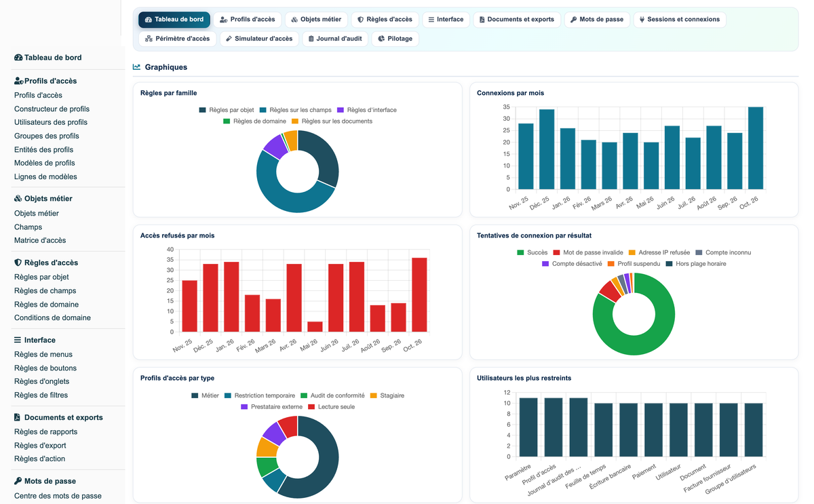814x504 pixels.
Task: Click the dashboard gauge icon in the sidebar
Action: [x=18, y=58]
